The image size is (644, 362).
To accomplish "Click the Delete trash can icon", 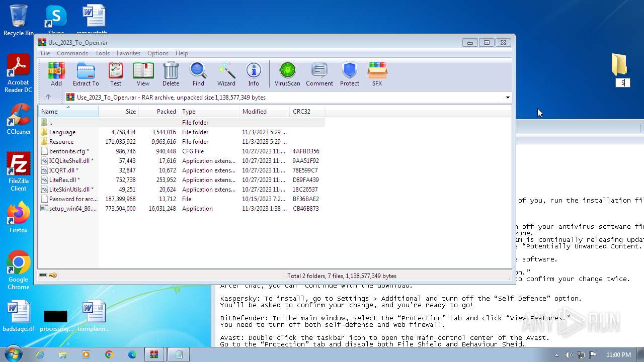I will point(171,74).
